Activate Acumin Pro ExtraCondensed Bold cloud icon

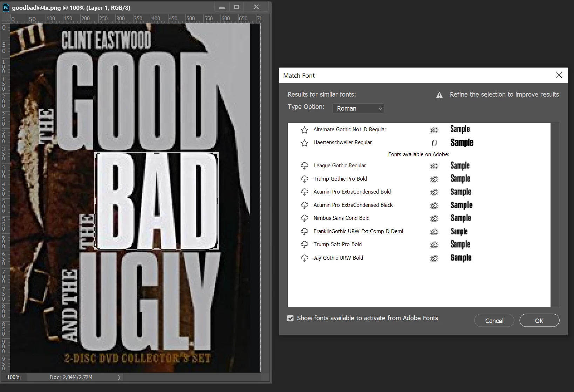pos(305,192)
